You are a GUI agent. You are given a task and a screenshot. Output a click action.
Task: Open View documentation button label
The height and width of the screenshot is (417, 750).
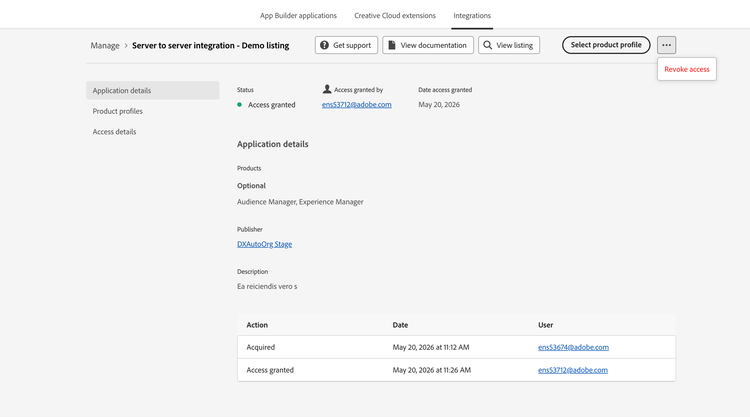point(433,45)
